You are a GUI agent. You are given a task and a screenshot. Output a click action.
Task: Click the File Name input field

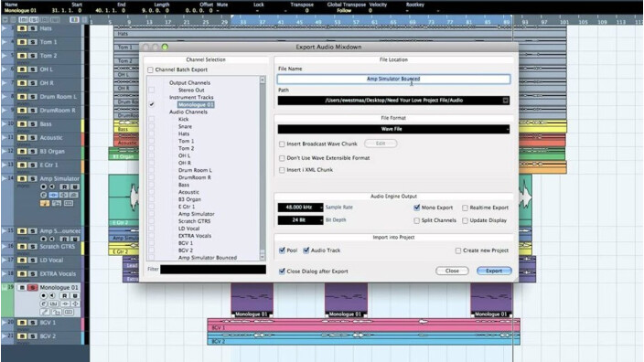[x=393, y=79]
